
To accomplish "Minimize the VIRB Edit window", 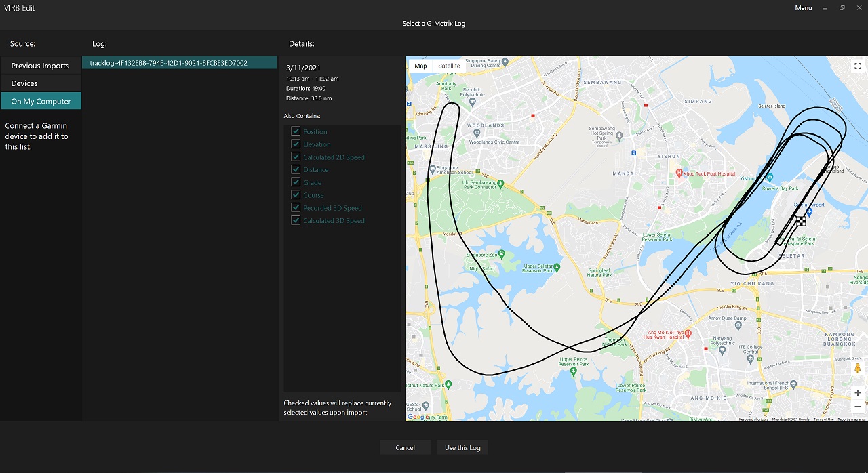I will click(x=825, y=8).
